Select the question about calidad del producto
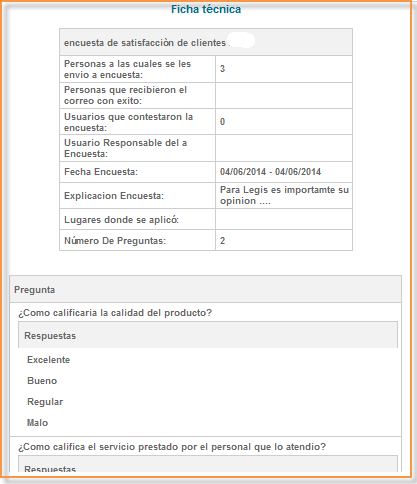This screenshot has height=484, width=417. click(x=115, y=313)
